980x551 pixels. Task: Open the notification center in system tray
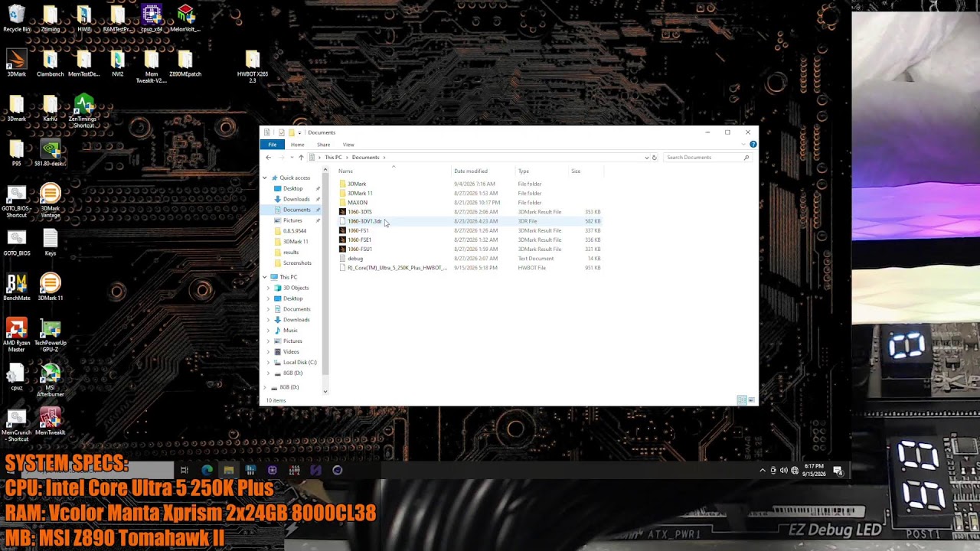[838, 470]
